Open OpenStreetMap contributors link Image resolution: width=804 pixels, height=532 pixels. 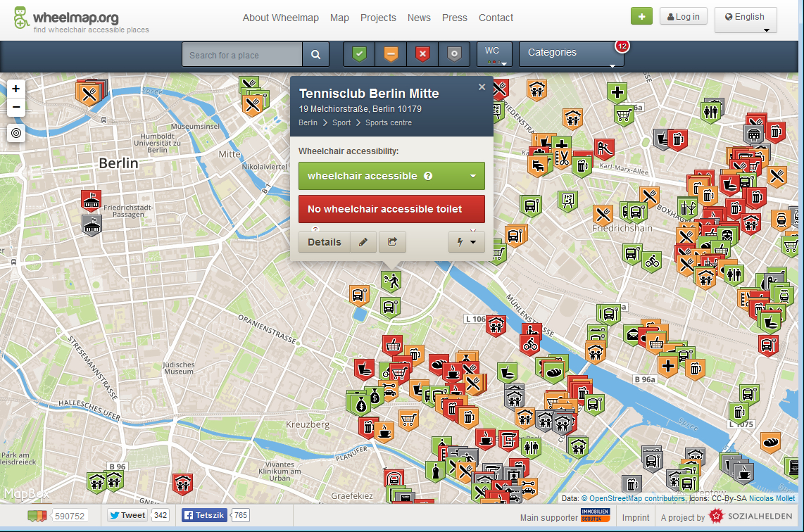coord(633,498)
